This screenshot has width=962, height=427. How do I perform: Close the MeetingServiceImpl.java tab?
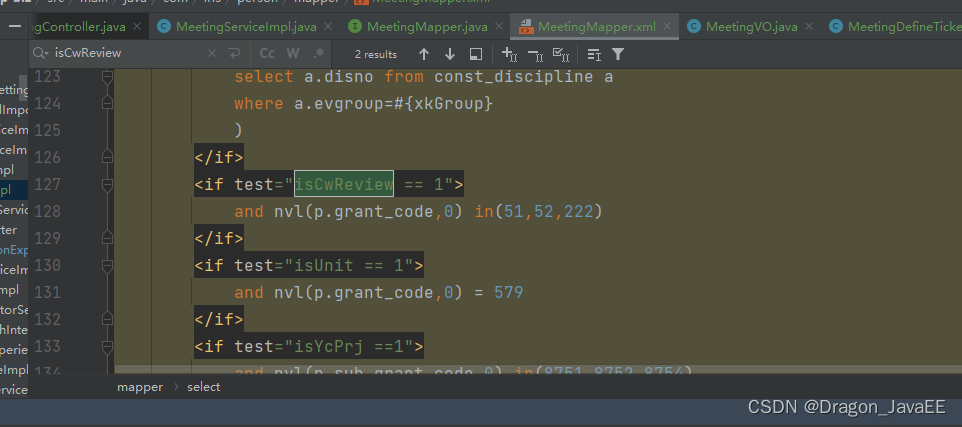pos(328,26)
